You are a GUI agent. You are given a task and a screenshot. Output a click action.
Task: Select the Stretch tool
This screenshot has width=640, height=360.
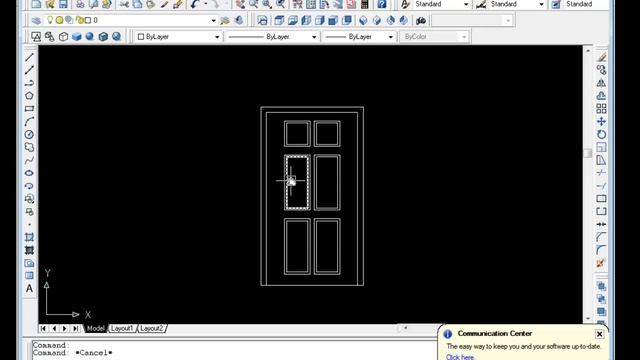pyautogui.click(x=601, y=160)
